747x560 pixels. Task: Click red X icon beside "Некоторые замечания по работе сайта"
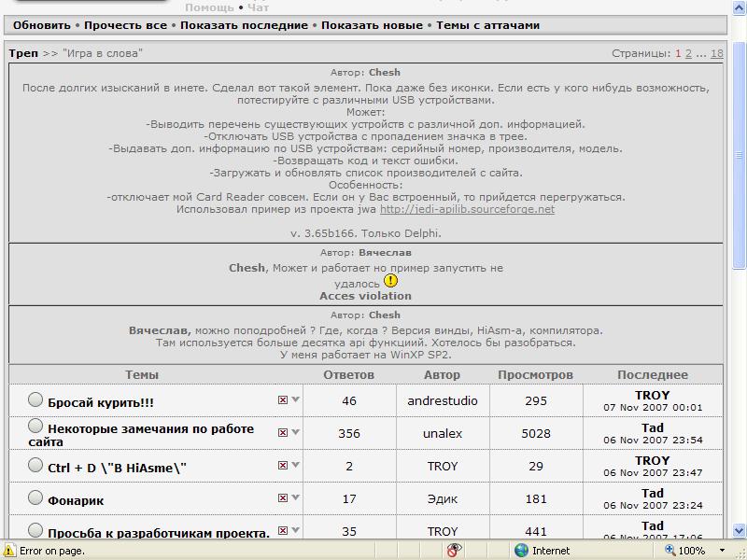283,432
